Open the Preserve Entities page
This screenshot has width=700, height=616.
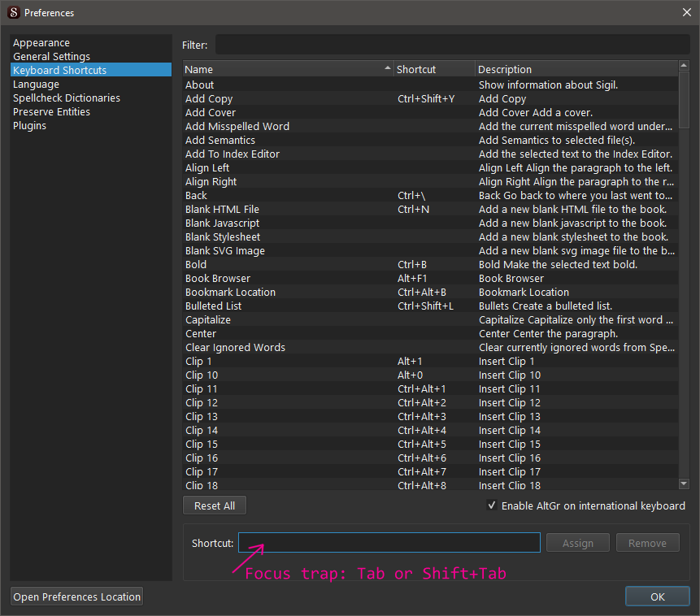(x=91, y=111)
